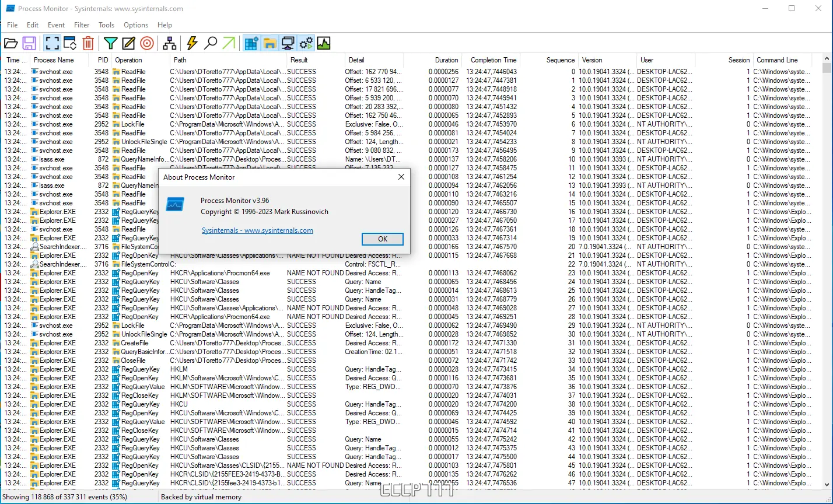Toggle Show Profiling Events
The height and width of the screenshot is (504, 833).
click(324, 43)
